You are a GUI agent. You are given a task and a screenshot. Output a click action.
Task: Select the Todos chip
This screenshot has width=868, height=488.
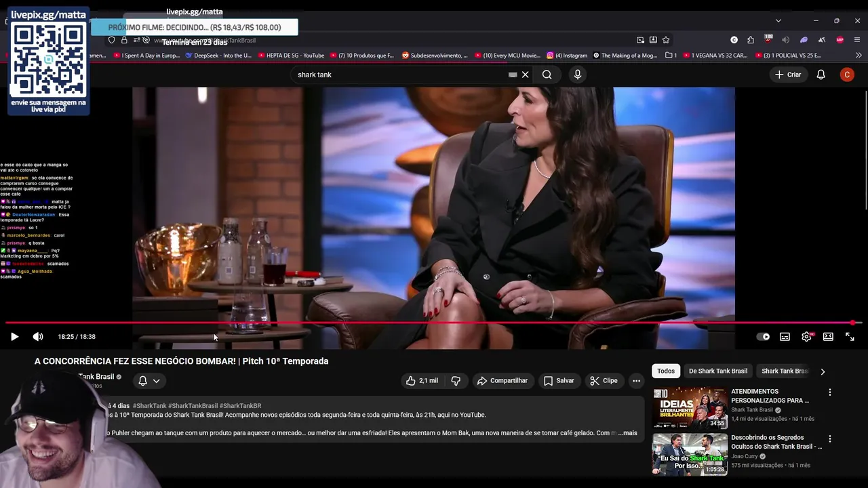coord(666,371)
